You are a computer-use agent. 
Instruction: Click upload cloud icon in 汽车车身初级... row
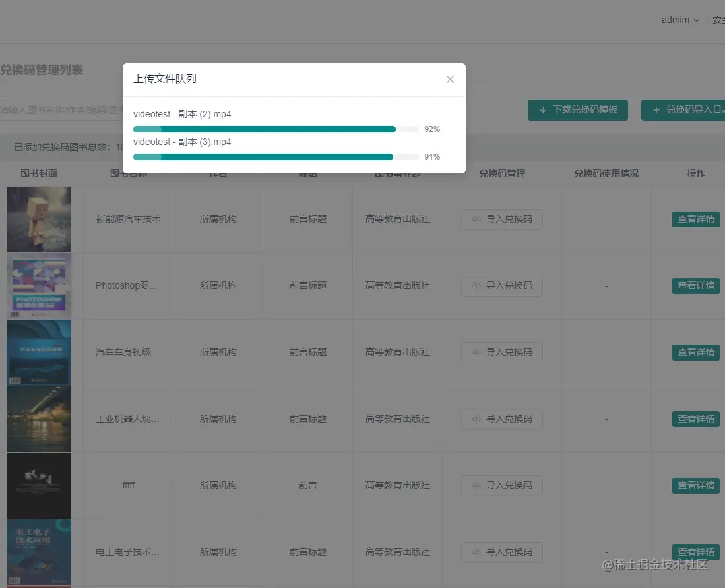(x=476, y=352)
